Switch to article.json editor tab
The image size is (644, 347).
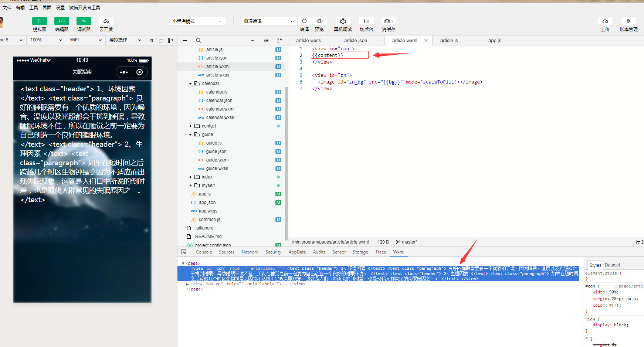[356, 41]
